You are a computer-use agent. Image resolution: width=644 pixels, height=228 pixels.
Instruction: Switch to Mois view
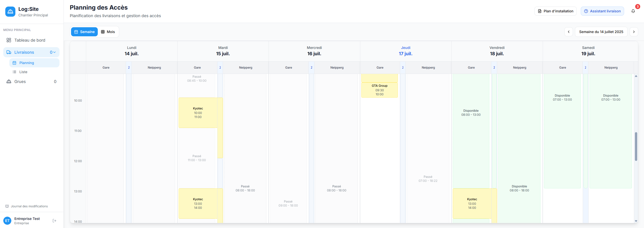click(108, 32)
